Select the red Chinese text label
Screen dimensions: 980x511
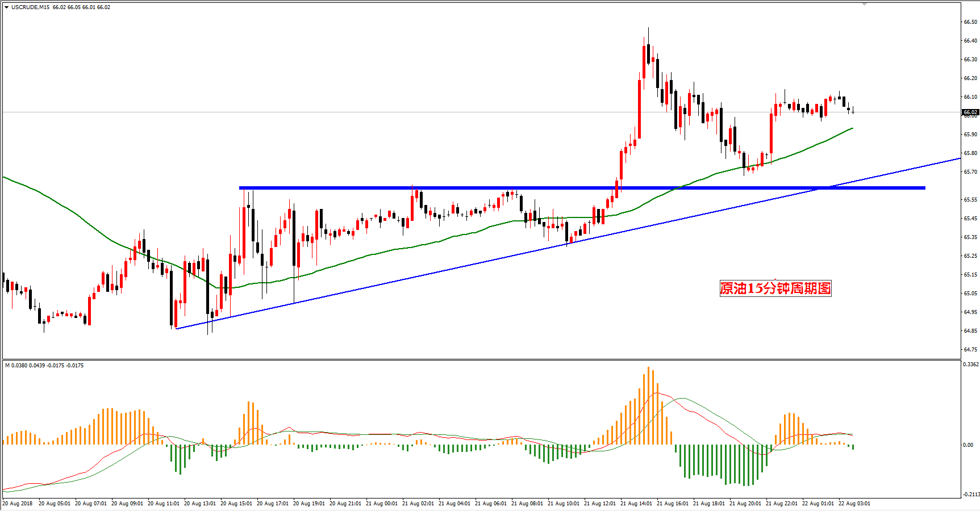[775, 288]
